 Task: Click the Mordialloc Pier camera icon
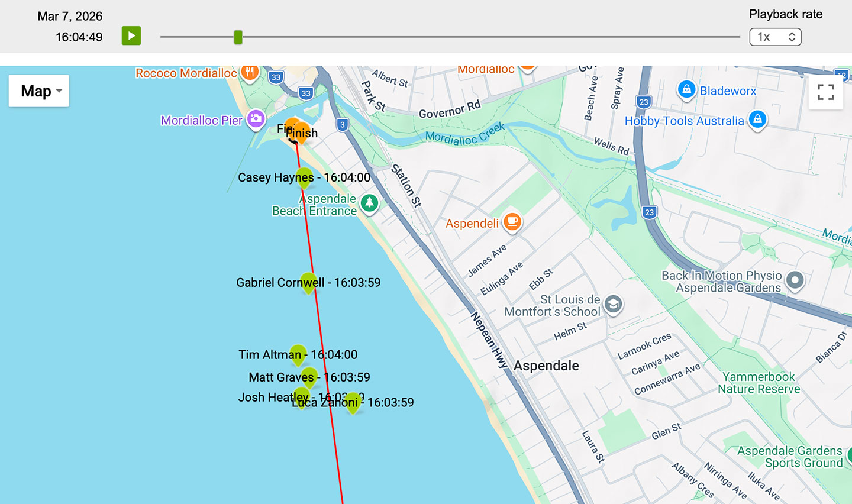click(256, 119)
